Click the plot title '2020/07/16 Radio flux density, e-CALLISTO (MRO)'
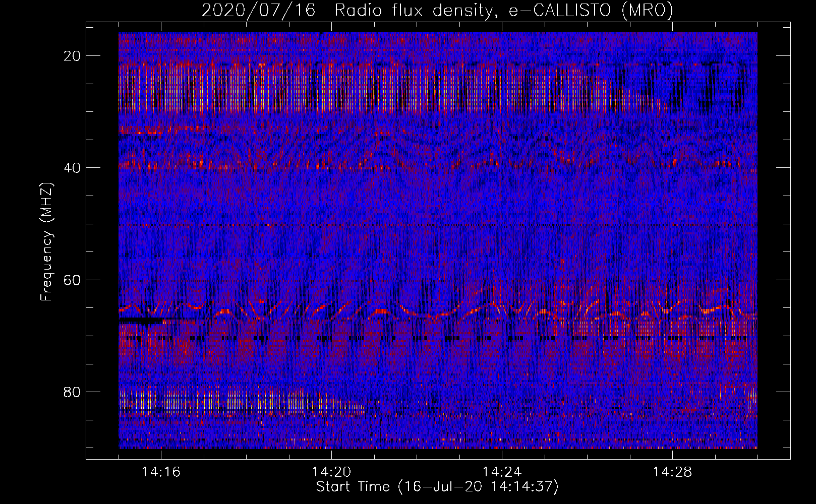816x504 pixels. click(x=437, y=10)
